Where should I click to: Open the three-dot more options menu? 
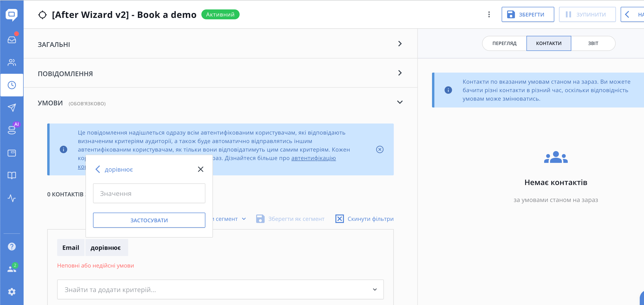489,14
